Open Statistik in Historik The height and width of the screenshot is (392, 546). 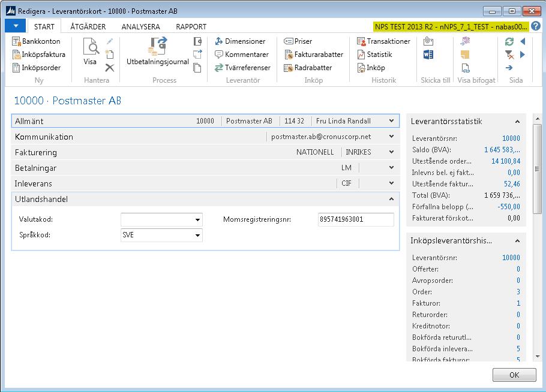click(374, 55)
